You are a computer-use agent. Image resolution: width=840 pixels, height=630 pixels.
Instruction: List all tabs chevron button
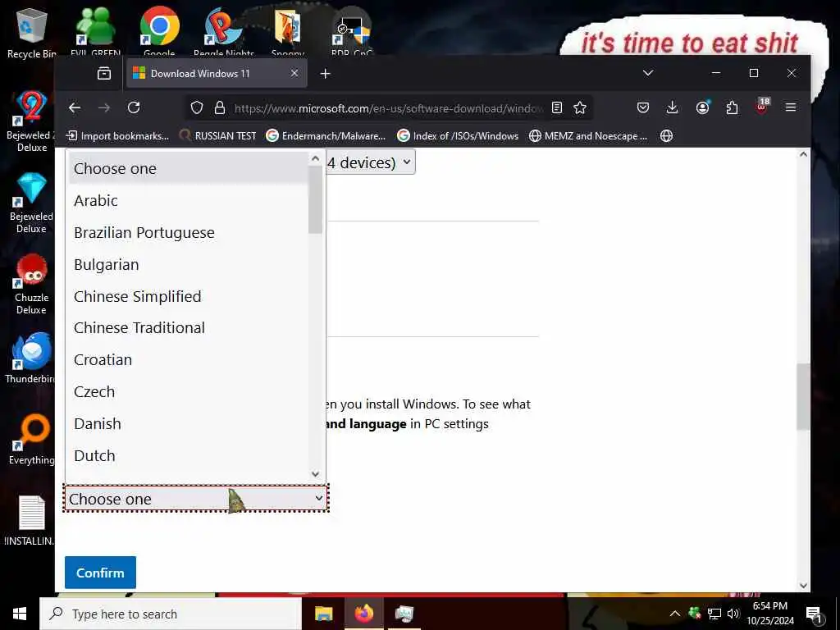(648, 73)
